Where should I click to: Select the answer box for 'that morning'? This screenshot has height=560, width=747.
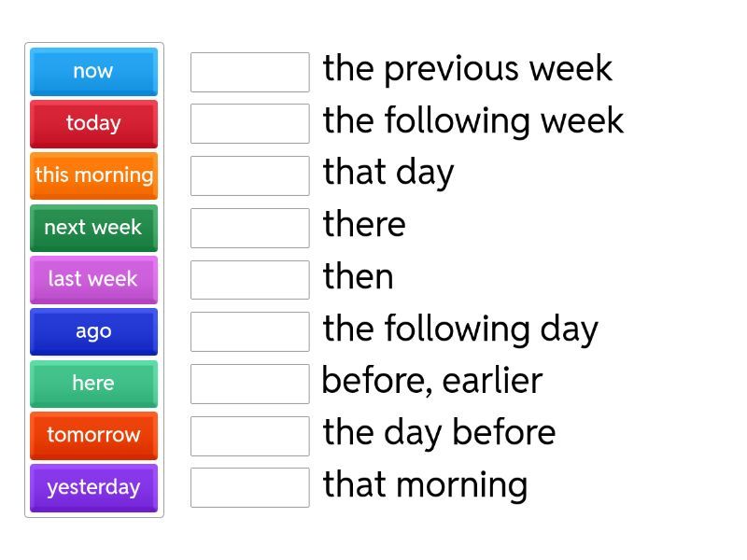249,487
